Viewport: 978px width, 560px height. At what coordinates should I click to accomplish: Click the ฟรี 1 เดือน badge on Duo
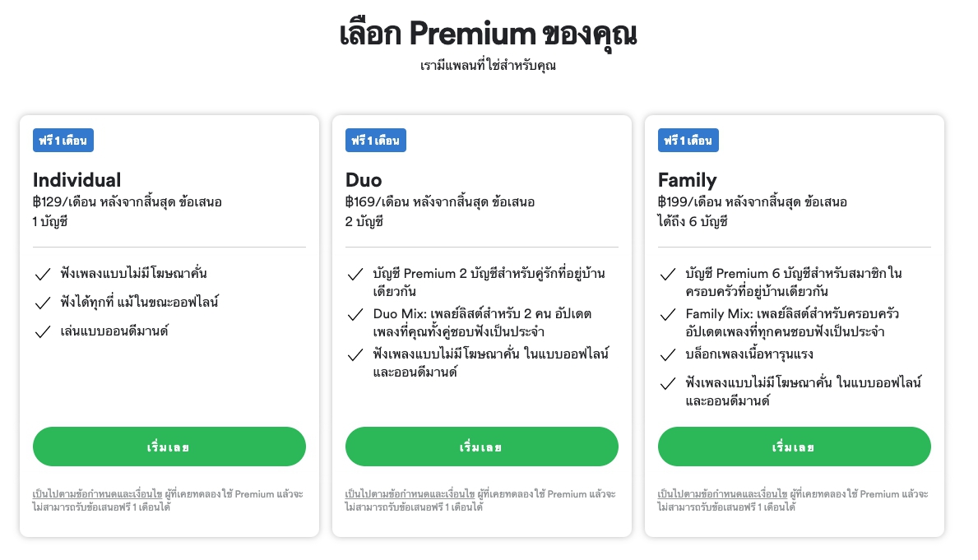click(376, 141)
